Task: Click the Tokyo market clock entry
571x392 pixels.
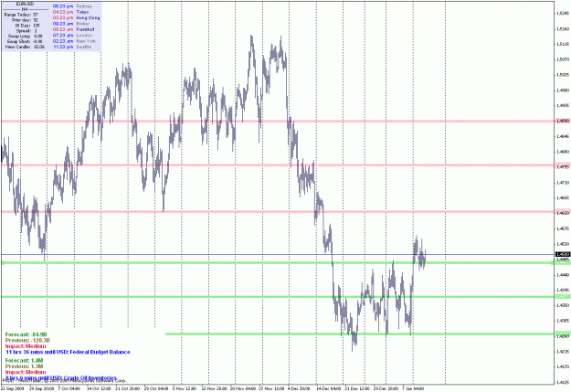Action: (x=70, y=12)
